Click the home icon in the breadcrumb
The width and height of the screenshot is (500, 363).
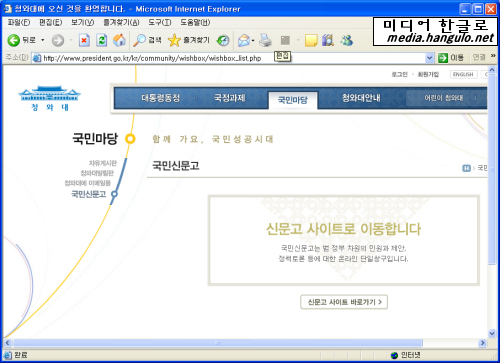[x=466, y=168]
